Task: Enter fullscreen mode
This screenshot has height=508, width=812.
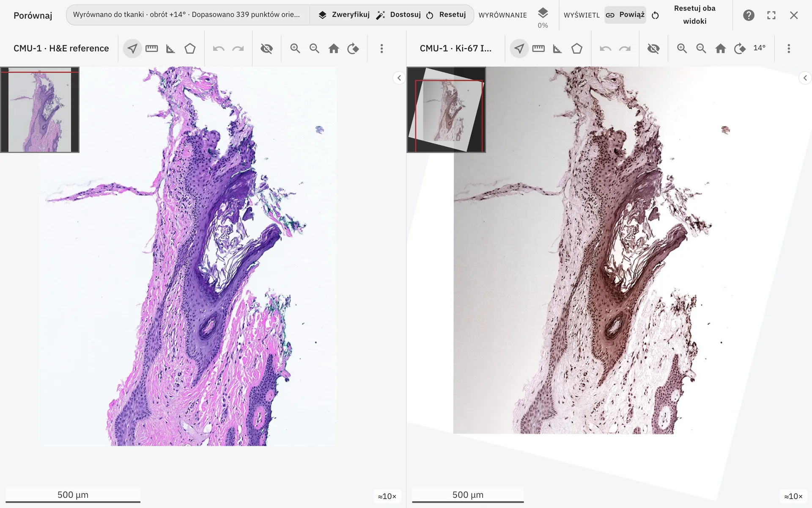Action: click(771, 15)
